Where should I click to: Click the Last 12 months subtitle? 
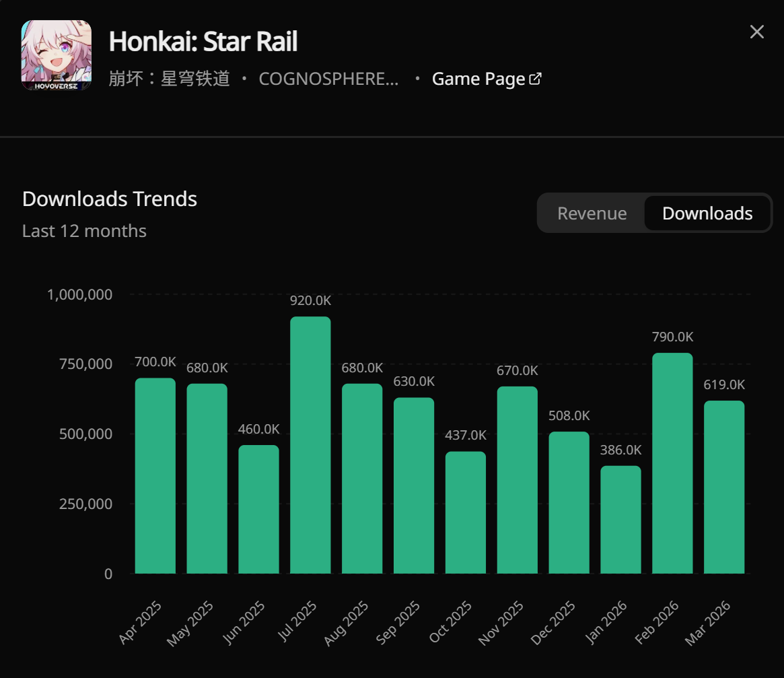click(x=84, y=231)
